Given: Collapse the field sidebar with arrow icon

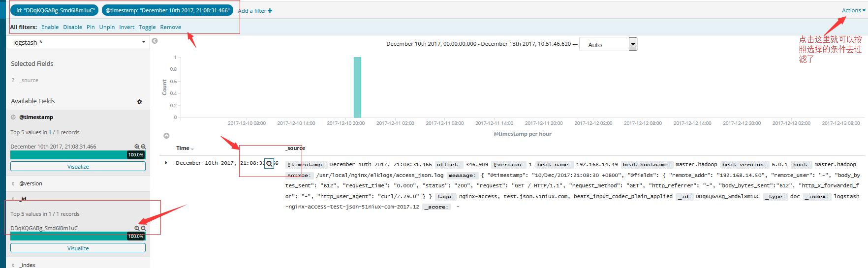Looking at the screenshot, I should (155, 41).
